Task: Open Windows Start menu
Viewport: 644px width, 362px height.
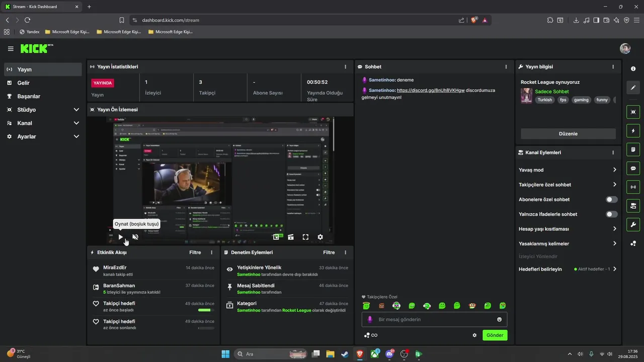Action: click(x=225, y=354)
